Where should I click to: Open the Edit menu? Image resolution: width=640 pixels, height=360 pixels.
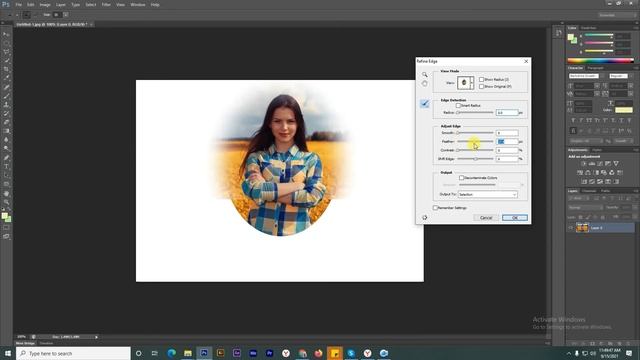click(x=31, y=4)
